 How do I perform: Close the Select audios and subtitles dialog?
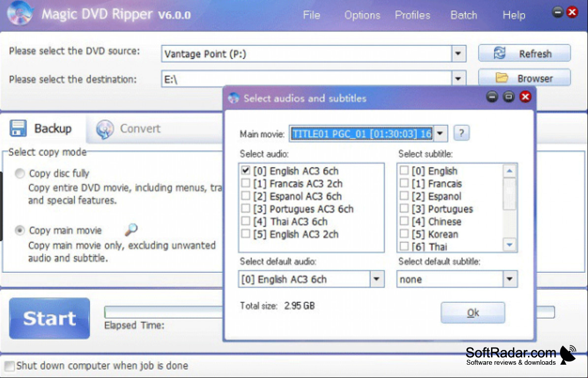tap(526, 97)
